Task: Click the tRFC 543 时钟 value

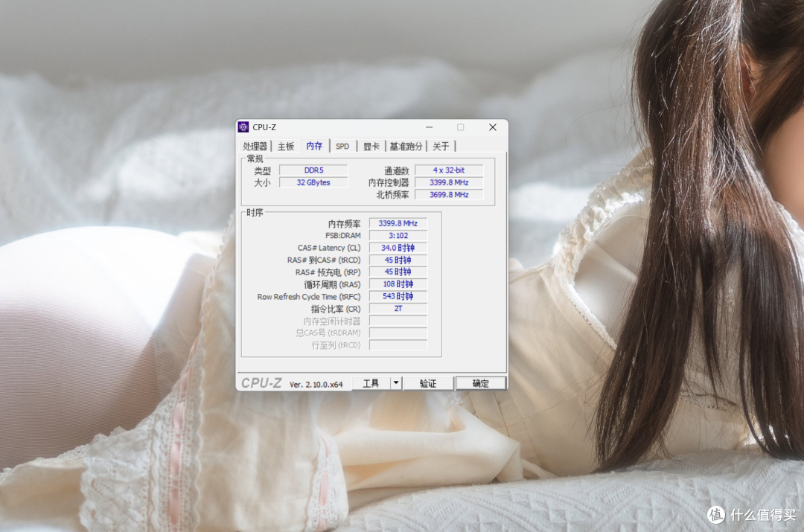Action: pos(398,297)
